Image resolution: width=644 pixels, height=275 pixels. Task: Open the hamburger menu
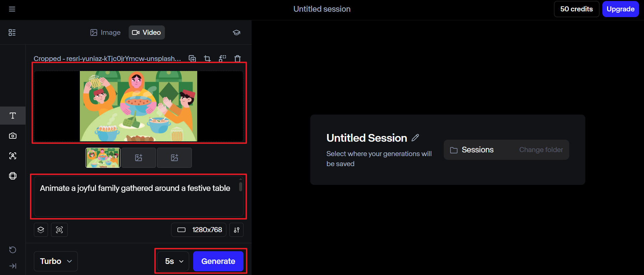(x=12, y=9)
